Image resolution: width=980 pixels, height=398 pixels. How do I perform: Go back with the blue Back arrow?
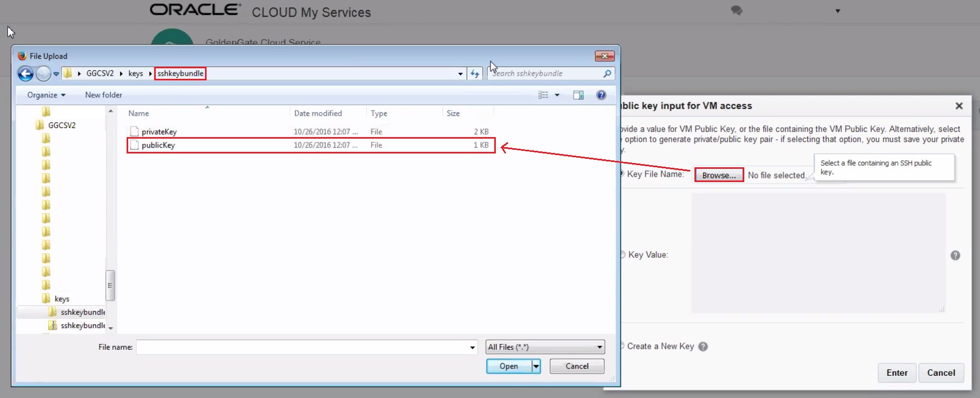[25, 74]
